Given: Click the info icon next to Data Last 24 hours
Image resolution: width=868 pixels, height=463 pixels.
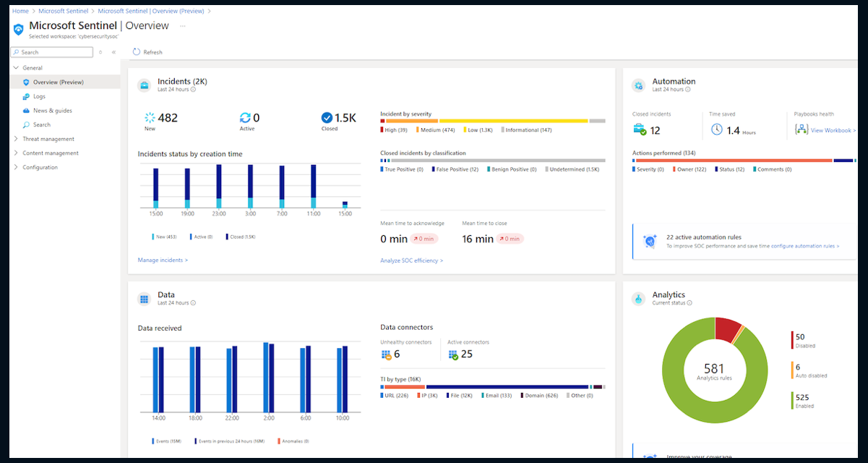Looking at the screenshot, I should coord(193,303).
